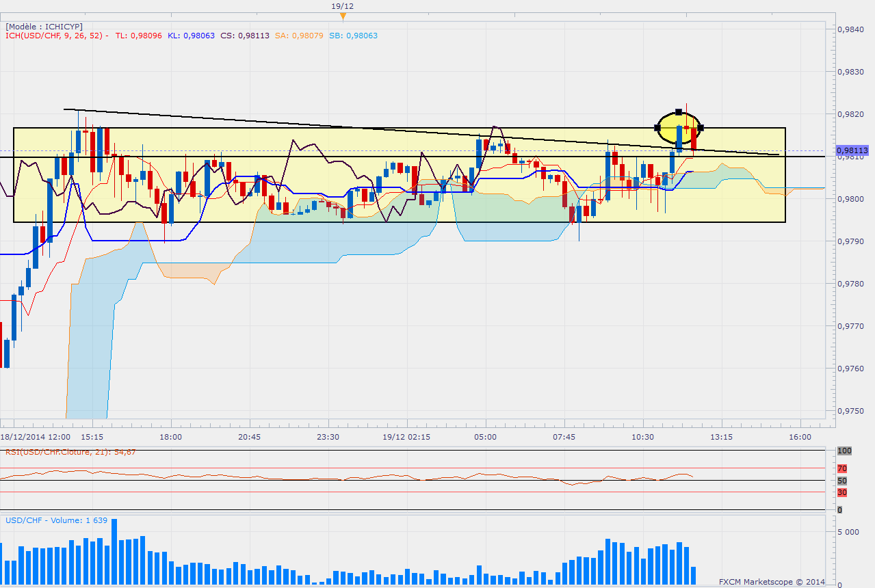This screenshot has height=588, width=875.
Task: Click the 23:30 time axis label
Action: (328, 436)
